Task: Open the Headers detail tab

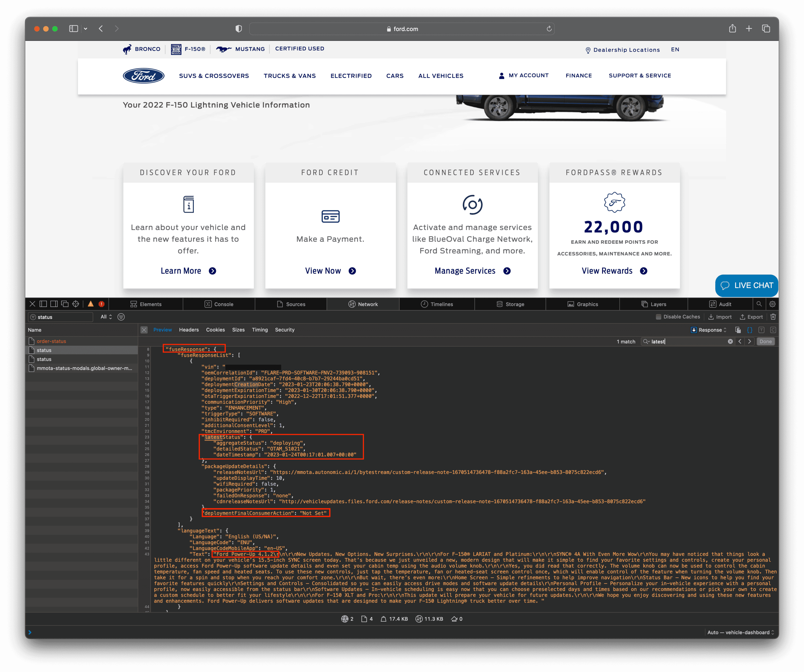Action: tap(189, 330)
